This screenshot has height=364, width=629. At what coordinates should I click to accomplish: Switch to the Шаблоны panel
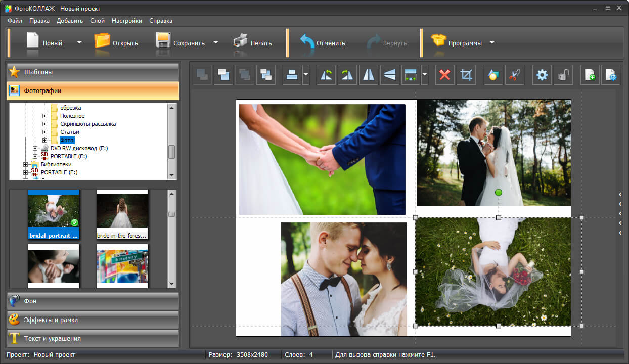click(93, 72)
